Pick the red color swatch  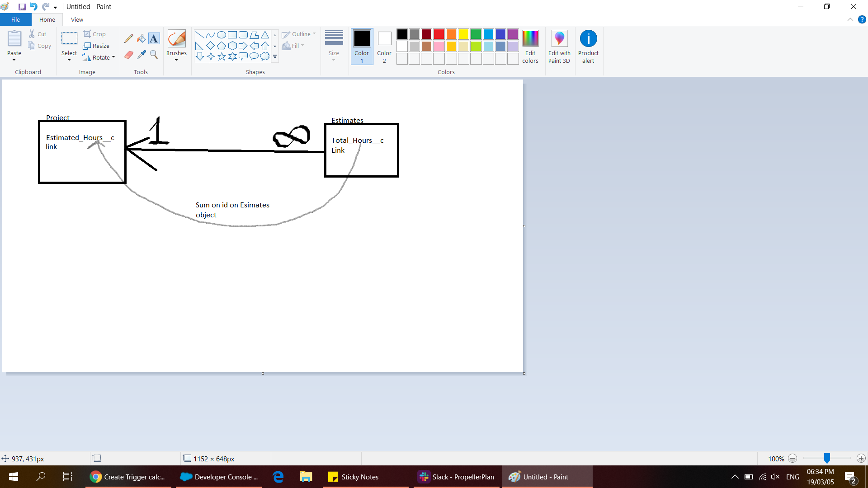[439, 34]
